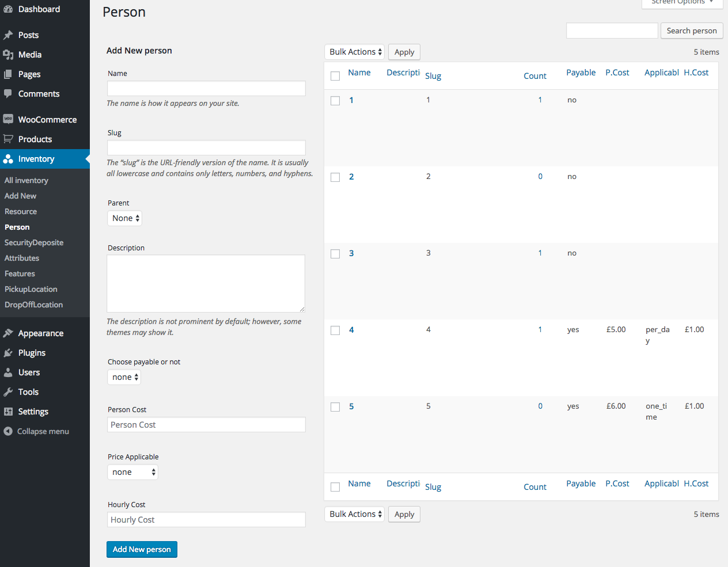Focus the Slug input field
The height and width of the screenshot is (567, 728).
(206, 147)
